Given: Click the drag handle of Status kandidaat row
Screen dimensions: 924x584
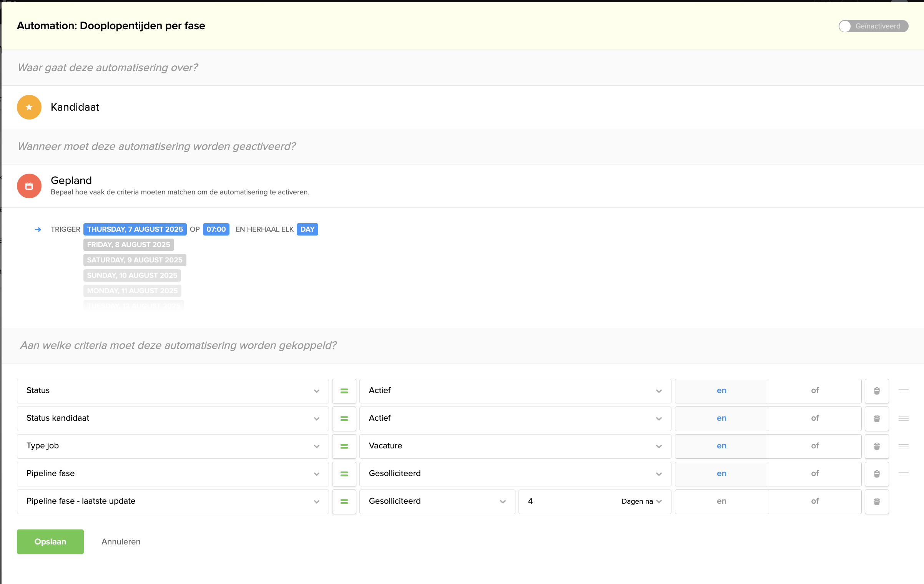Looking at the screenshot, I should click(x=904, y=418).
